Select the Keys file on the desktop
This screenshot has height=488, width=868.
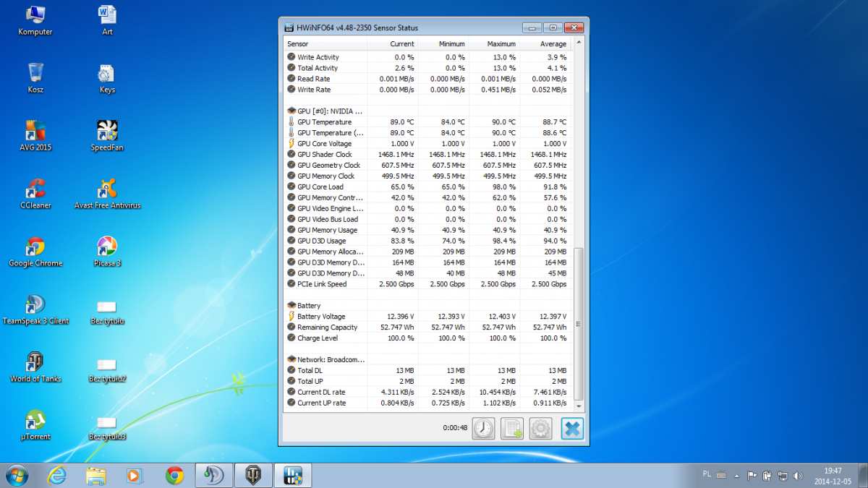click(x=107, y=78)
